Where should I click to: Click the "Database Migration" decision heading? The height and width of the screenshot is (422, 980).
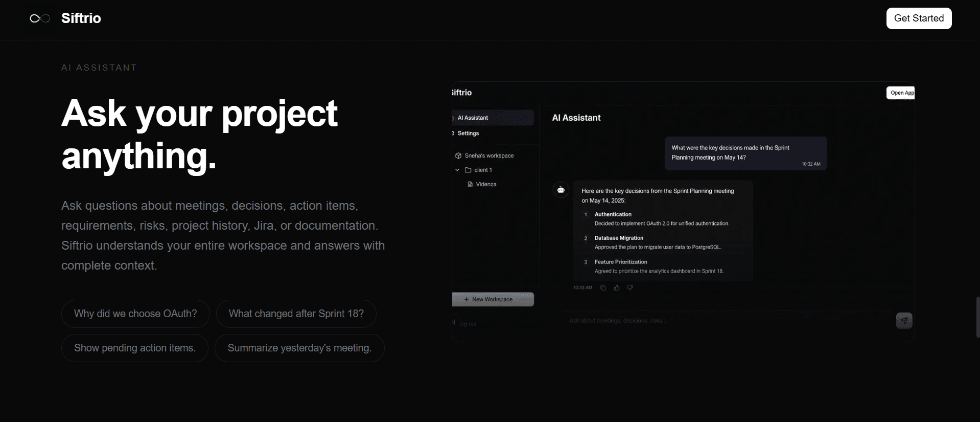pos(619,238)
